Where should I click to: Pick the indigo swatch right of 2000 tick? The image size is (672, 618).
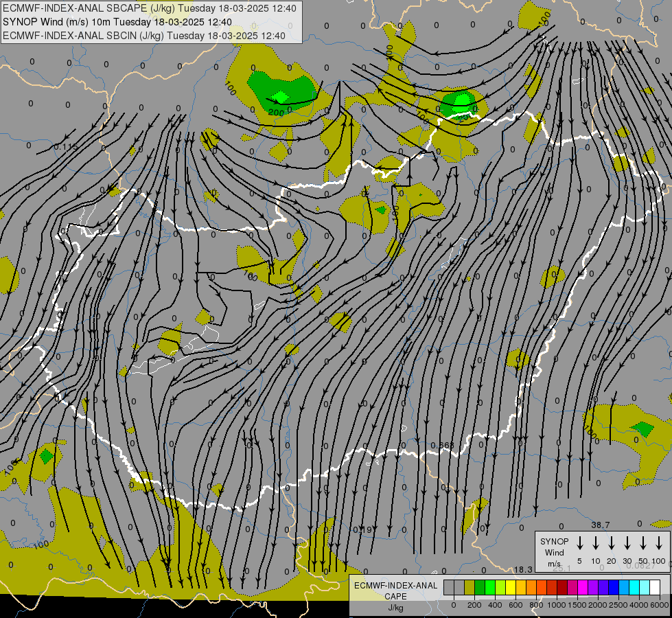[604, 588]
